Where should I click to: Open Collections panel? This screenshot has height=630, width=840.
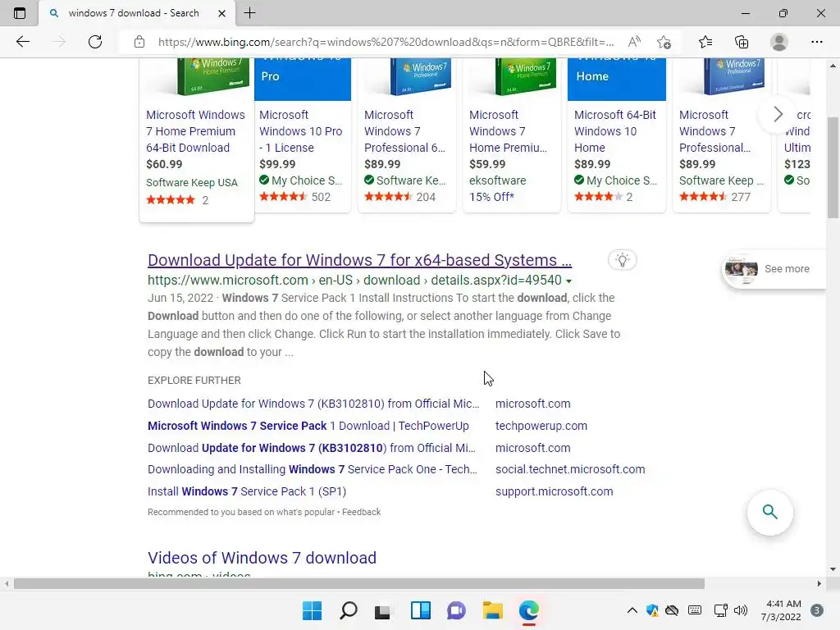(x=742, y=42)
